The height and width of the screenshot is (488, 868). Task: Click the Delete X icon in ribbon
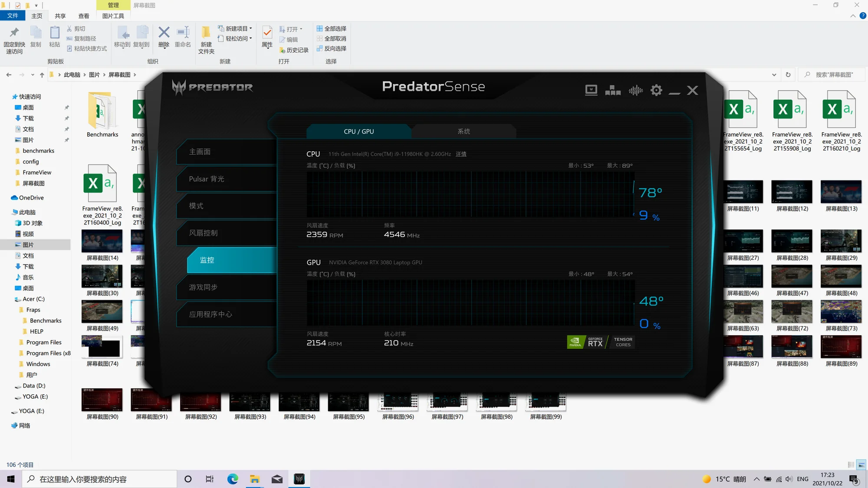click(164, 32)
